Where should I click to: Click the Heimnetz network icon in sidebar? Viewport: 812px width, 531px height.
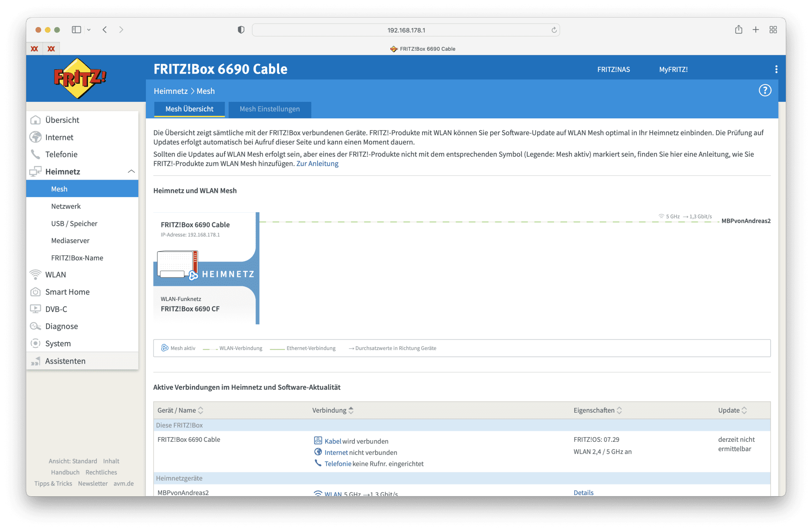tap(36, 172)
